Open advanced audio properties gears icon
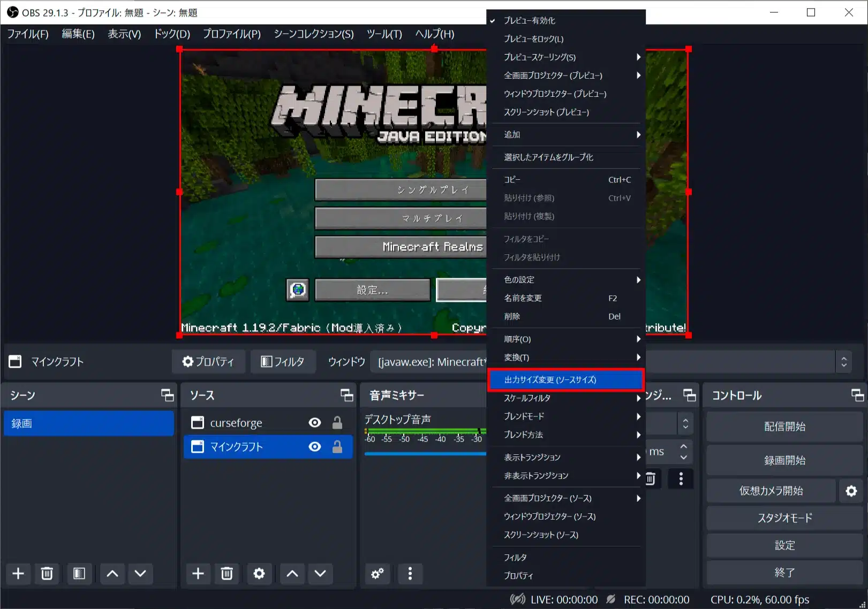This screenshot has width=868, height=609. (x=378, y=574)
